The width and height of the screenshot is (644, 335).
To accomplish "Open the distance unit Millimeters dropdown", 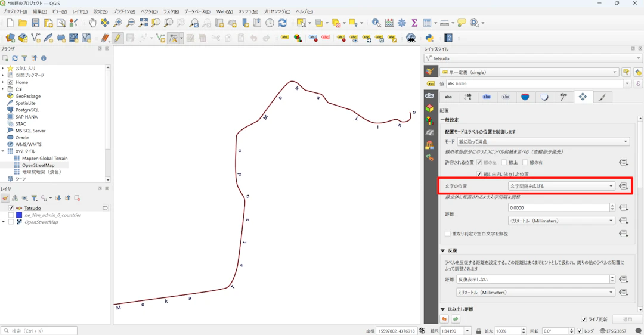I will click(x=562, y=221).
